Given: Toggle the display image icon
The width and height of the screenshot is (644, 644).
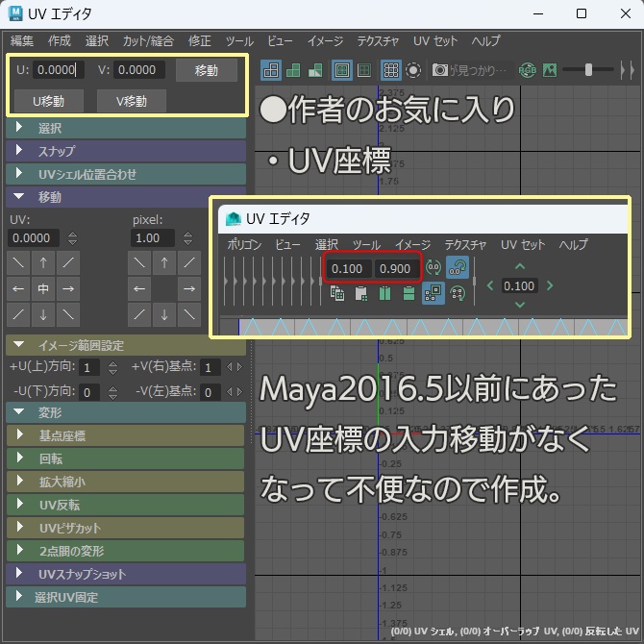Looking at the screenshot, I should click(x=550, y=70).
